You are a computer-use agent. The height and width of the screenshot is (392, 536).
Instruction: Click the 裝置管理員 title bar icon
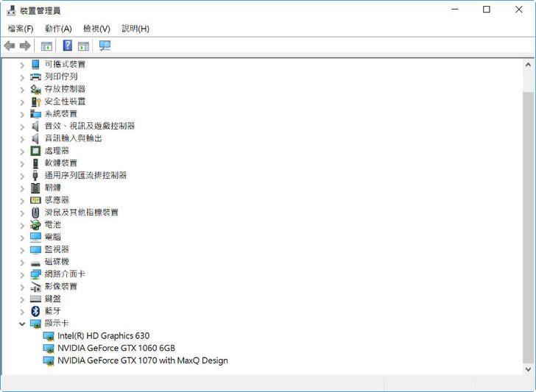pyautogui.click(x=11, y=10)
